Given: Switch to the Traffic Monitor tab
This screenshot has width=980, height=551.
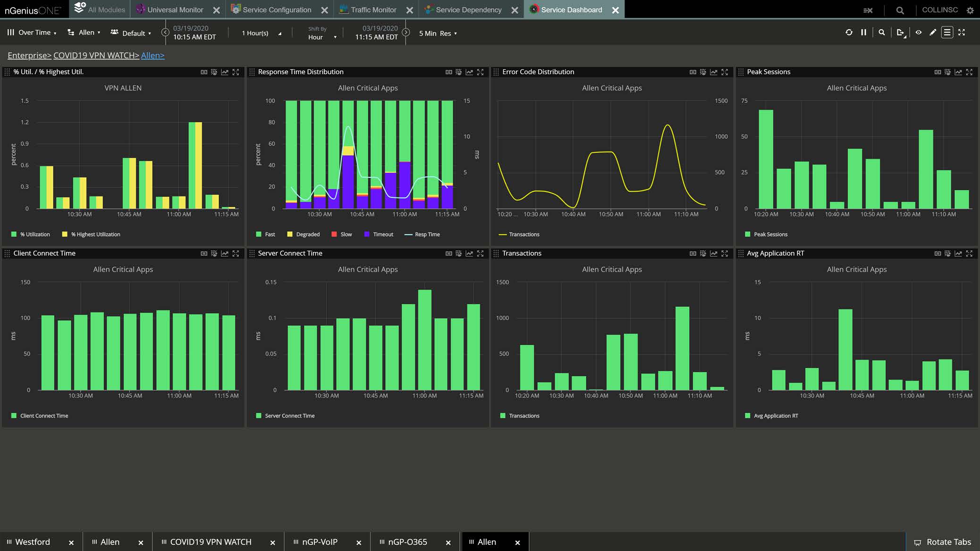Looking at the screenshot, I should pyautogui.click(x=372, y=10).
